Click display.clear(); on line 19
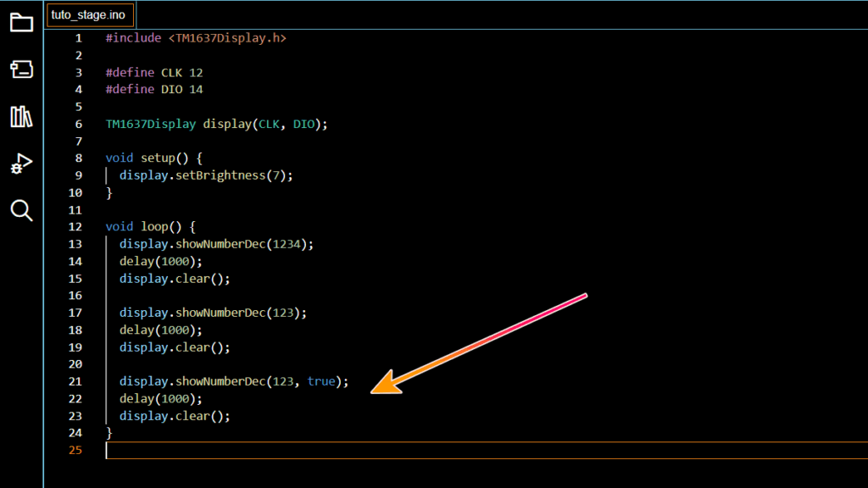The width and height of the screenshot is (868, 488). click(x=175, y=347)
